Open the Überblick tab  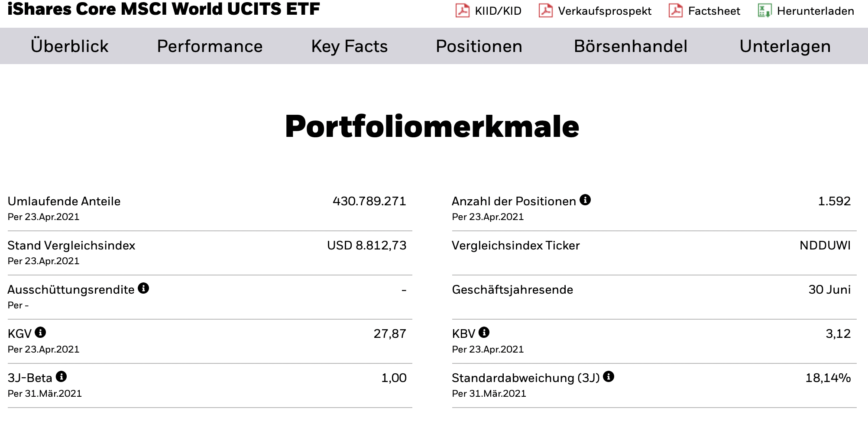point(69,46)
